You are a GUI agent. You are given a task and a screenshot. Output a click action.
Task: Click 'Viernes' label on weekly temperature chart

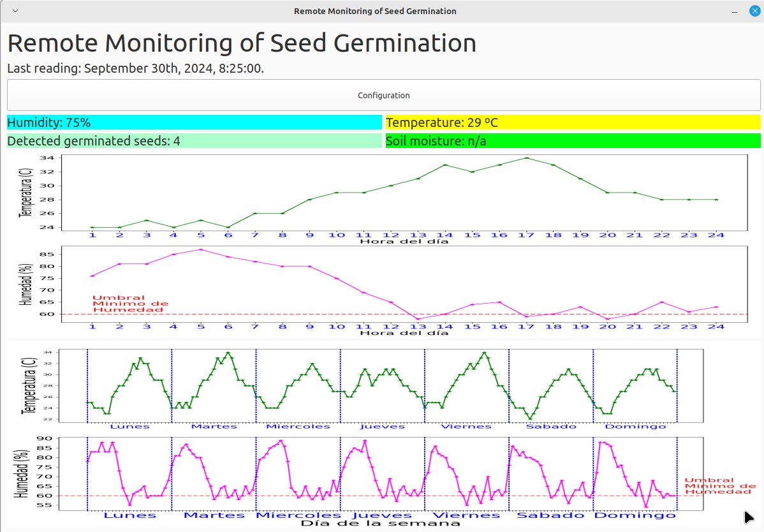pos(466,426)
